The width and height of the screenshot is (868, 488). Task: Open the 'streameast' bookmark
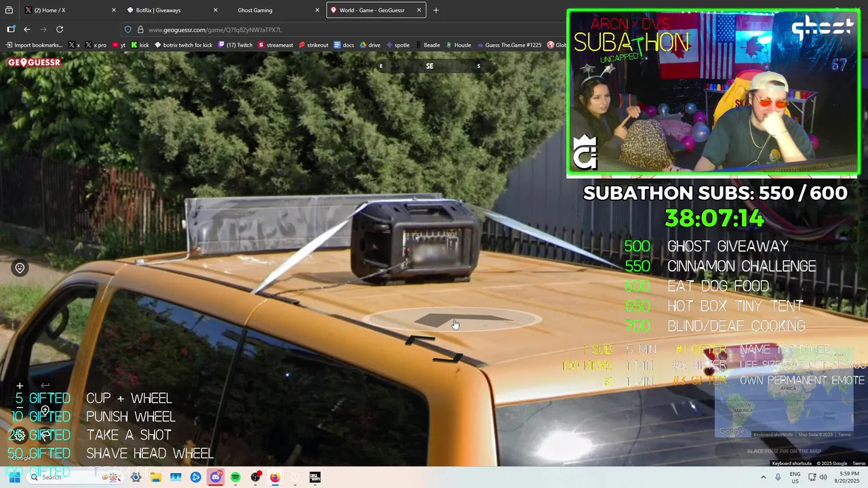click(x=275, y=45)
